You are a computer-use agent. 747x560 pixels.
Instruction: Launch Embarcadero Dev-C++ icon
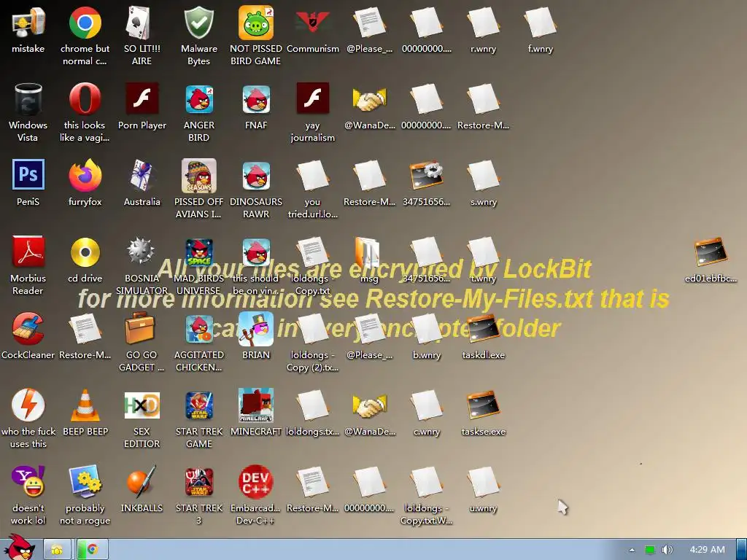tap(256, 481)
